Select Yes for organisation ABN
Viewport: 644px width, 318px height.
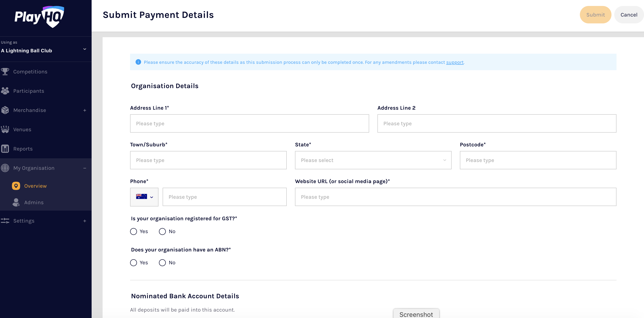[x=134, y=263]
